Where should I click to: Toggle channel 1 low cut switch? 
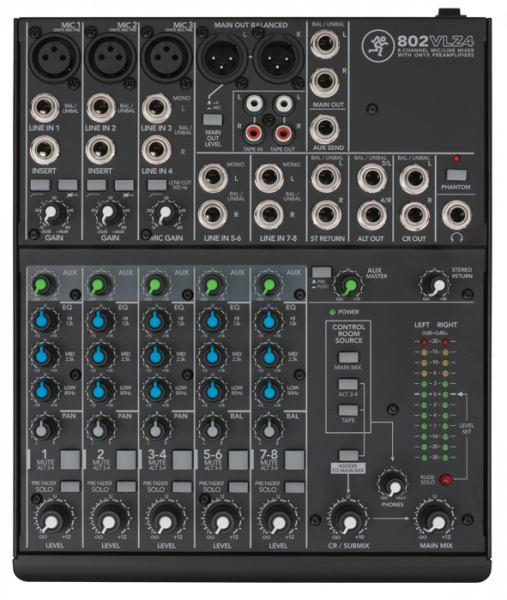point(40,185)
